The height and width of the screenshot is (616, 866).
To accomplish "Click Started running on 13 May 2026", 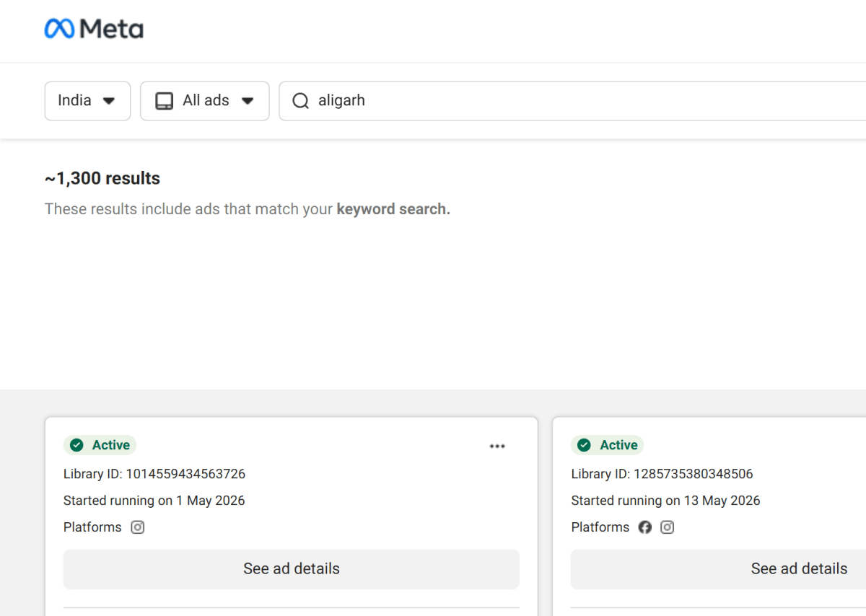I will [665, 501].
